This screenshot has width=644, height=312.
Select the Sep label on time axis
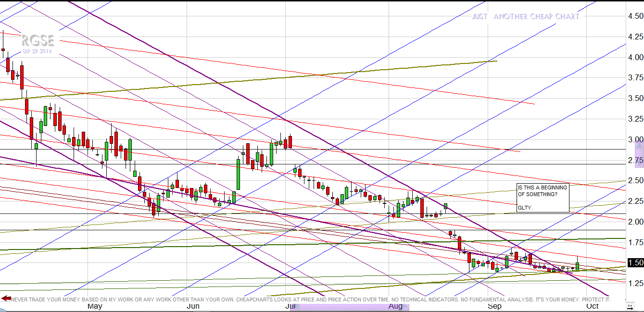[494, 306]
